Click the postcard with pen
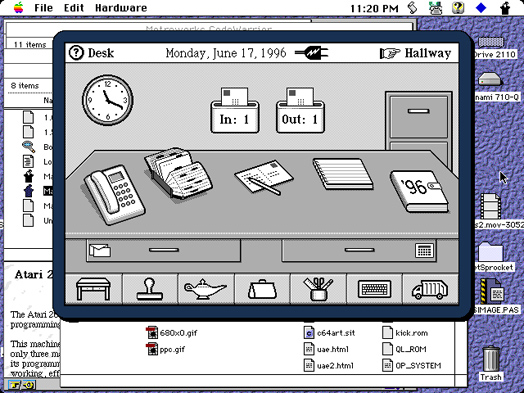Screen dimensions: 524x393 [x=264, y=177]
